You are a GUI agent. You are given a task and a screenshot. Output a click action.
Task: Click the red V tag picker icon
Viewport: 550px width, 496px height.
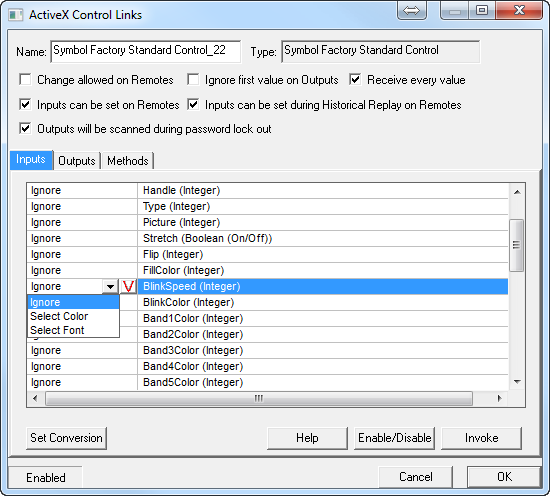tap(128, 287)
